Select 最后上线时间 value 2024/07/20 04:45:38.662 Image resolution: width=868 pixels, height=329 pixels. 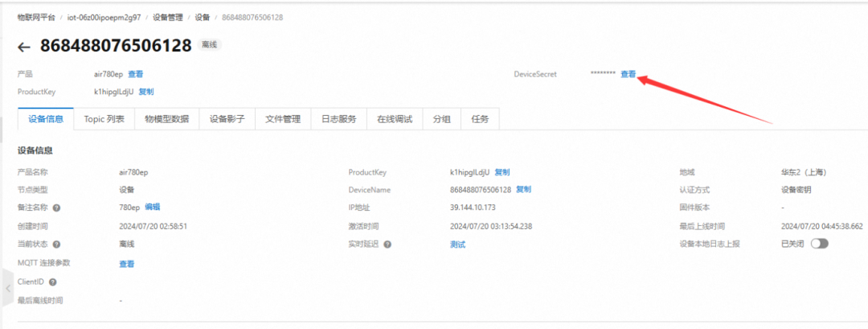(822, 226)
